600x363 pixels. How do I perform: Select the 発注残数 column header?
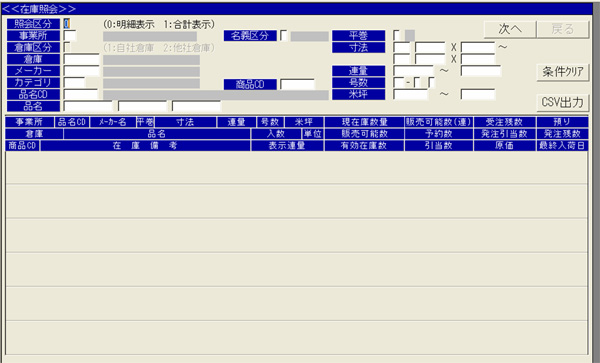(562, 134)
